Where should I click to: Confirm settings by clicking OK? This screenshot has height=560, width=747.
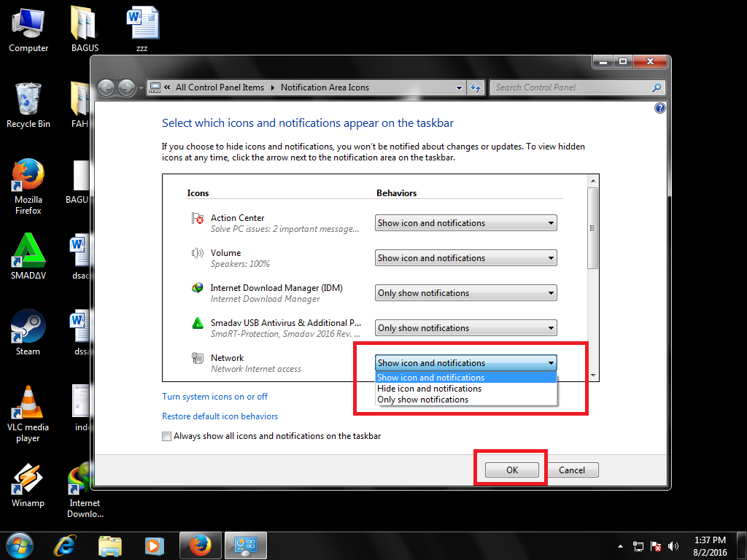coord(511,470)
